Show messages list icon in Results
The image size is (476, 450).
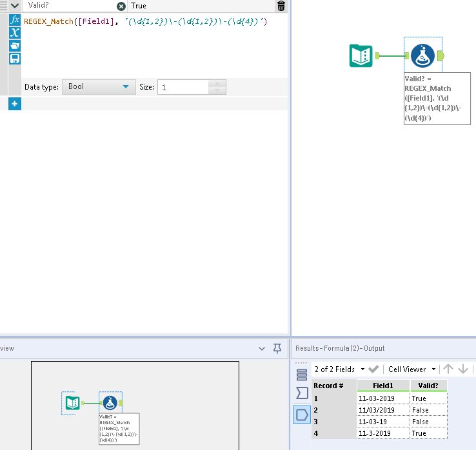click(x=302, y=375)
